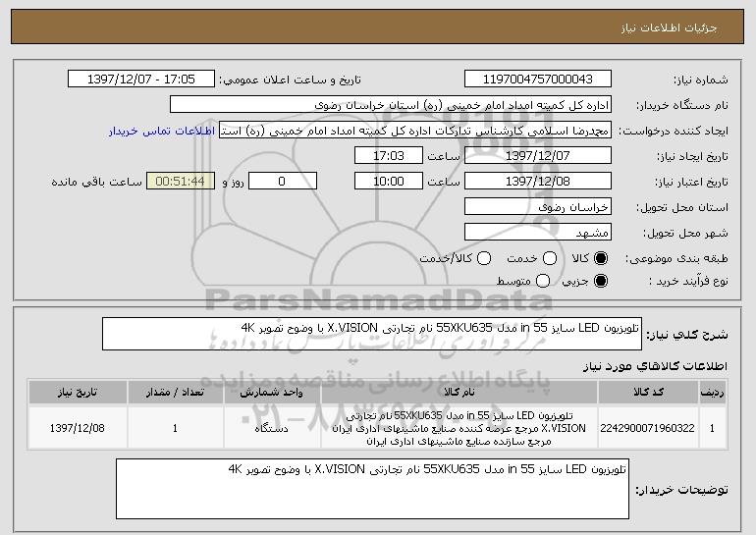Open اطلاعات تماس خریدار link
The height and width of the screenshot is (535, 756).
[x=162, y=131]
